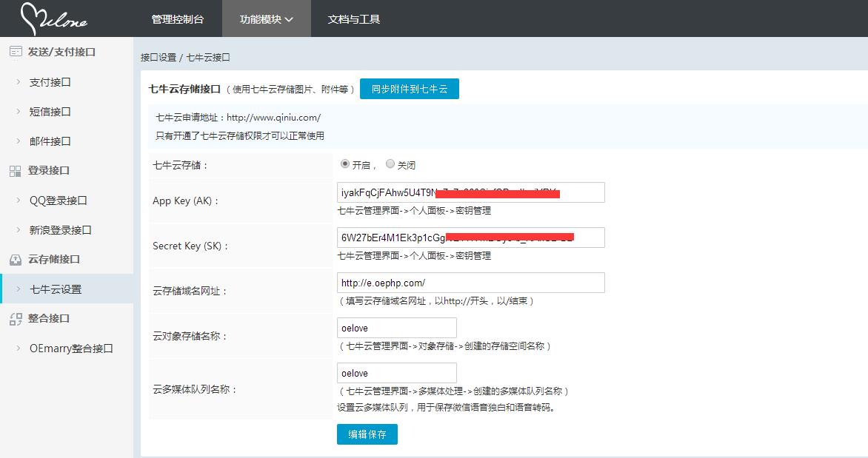This screenshot has width=868, height=458.
Task: Click chevron next to OEmarry整合接口
Action: pos(19,348)
